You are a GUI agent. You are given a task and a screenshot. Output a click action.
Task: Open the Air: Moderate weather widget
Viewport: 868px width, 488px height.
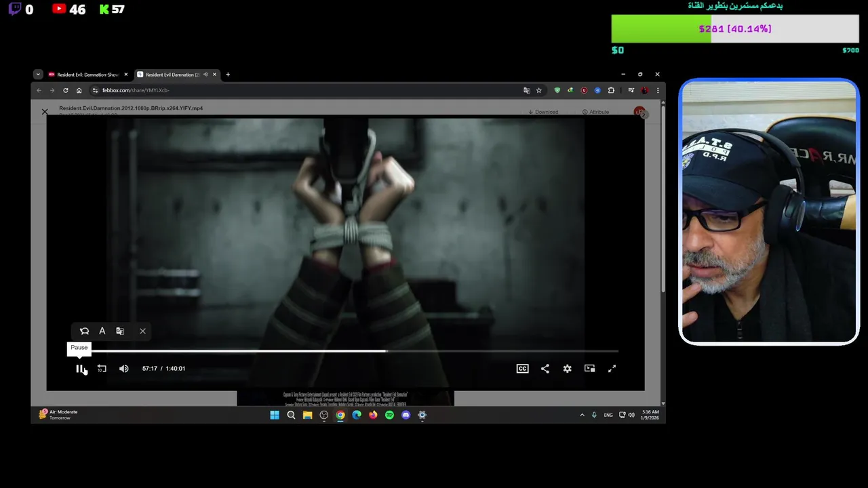pos(58,414)
